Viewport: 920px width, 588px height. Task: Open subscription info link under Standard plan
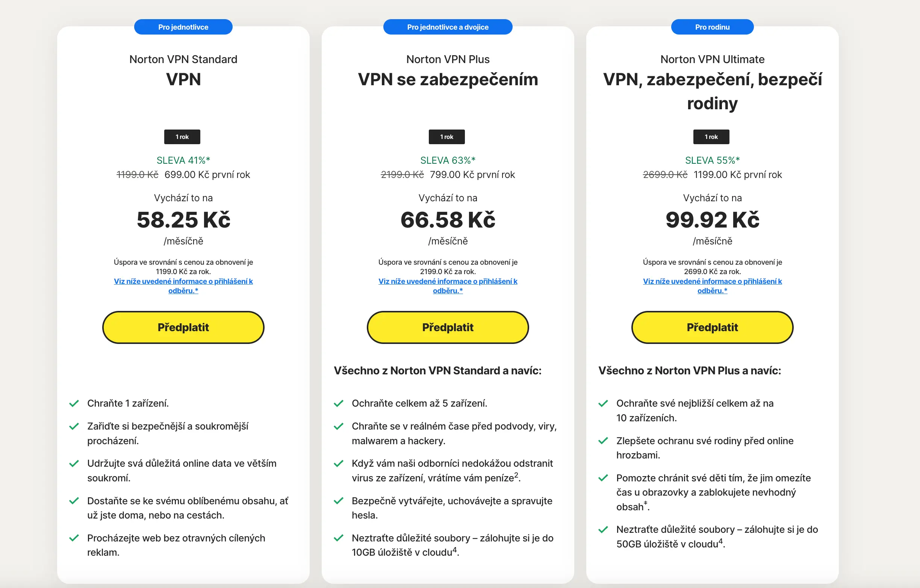[183, 286]
